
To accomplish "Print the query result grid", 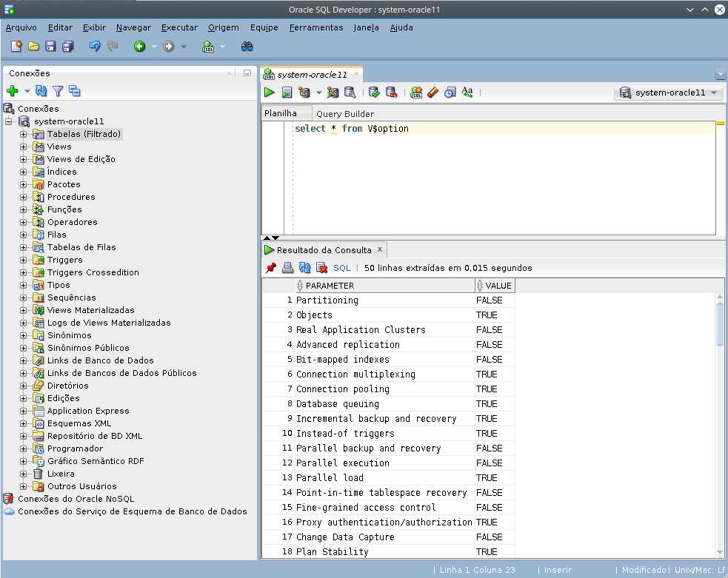I will point(288,268).
